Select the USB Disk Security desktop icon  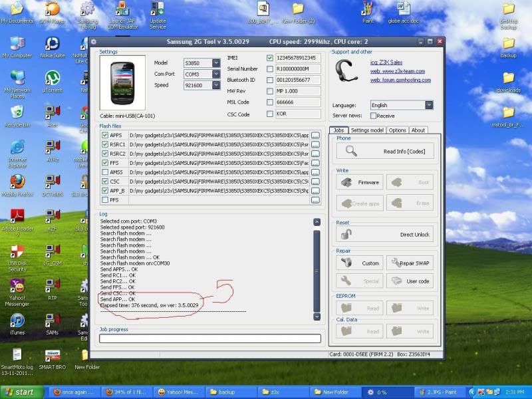(x=17, y=258)
